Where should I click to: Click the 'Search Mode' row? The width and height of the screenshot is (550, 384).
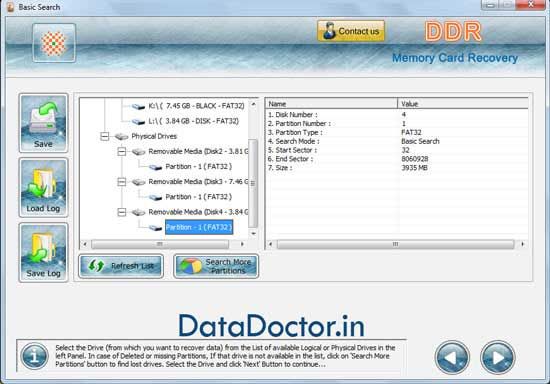397,141
